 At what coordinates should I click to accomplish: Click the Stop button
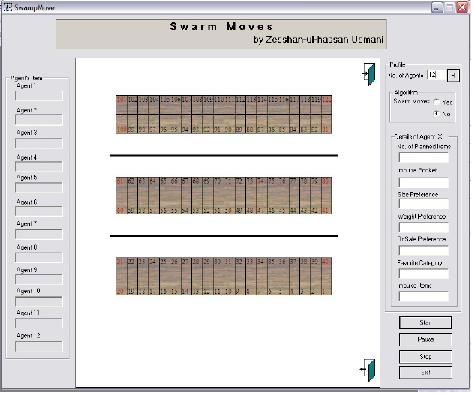click(425, 356)
